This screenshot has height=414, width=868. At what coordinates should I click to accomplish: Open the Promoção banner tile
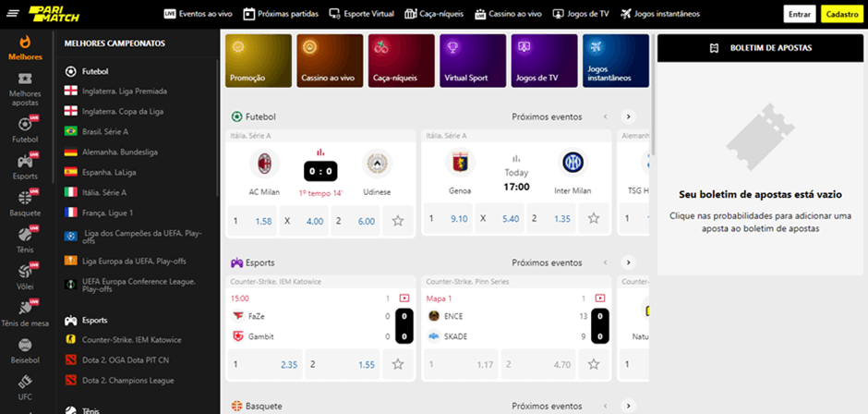click(x=258, y=61)
